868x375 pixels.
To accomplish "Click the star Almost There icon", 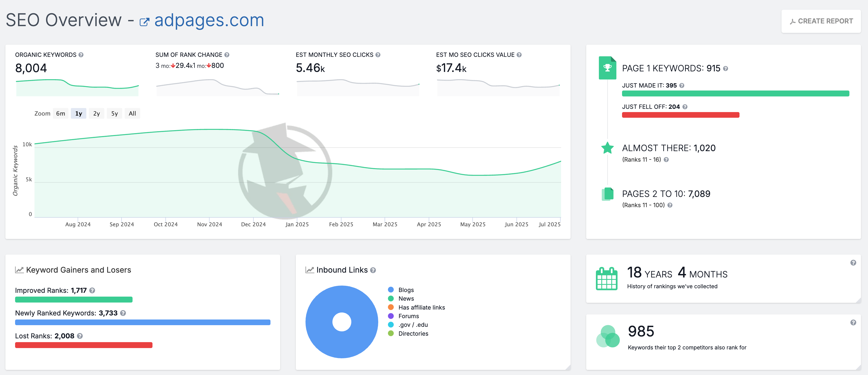I will pos(607,148).
